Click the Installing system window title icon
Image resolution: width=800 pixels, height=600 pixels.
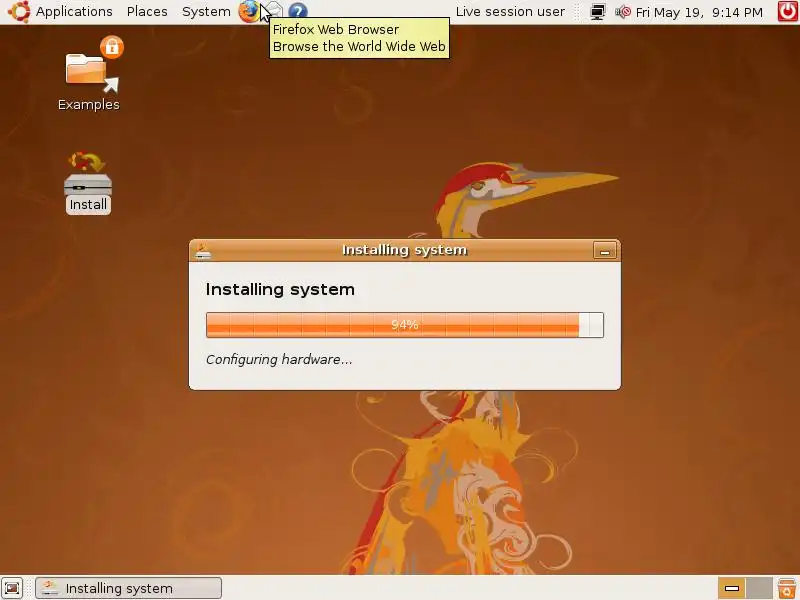click(203, 250)
